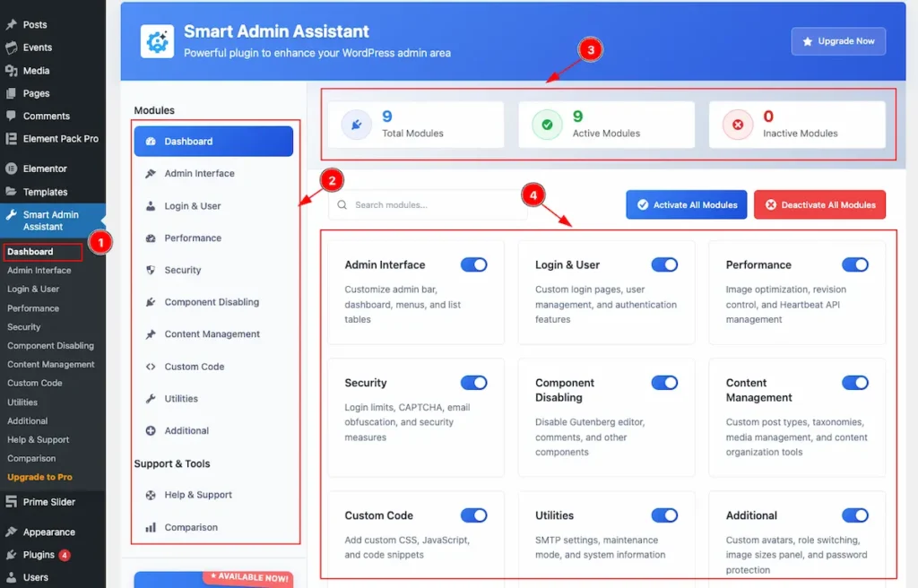The image size is (918, 588).
Task: Click the wrench icon beside Smart Admin Assistant
Action: (x=11, y=215)
